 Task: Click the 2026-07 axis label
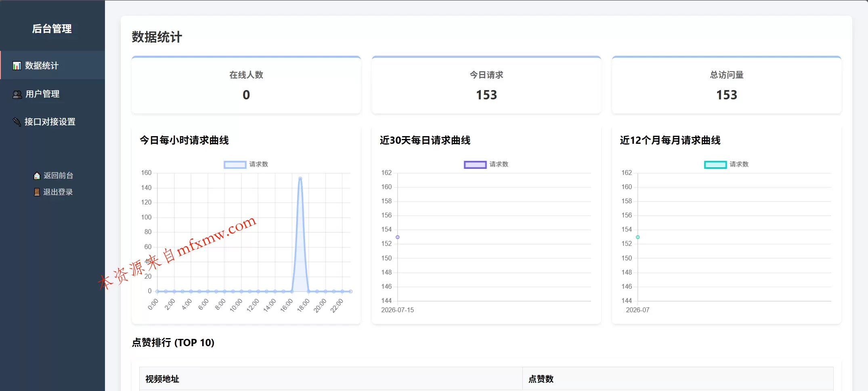pos(638,310)
